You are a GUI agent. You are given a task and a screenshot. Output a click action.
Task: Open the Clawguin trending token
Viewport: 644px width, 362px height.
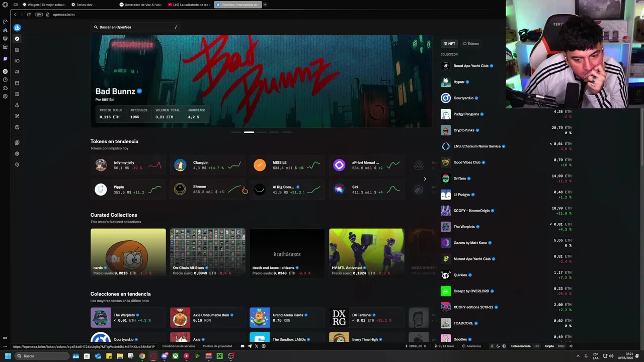tap(208, 165)
